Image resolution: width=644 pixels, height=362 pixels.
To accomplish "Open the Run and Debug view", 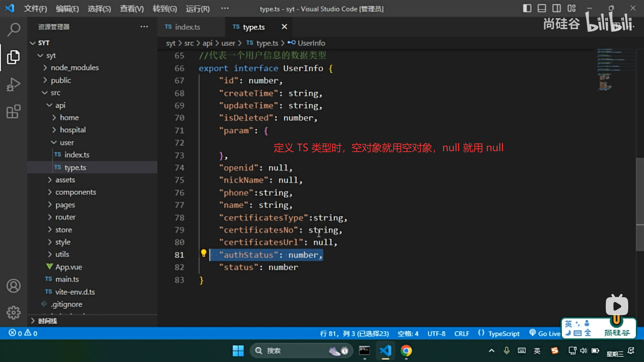I will click(x=13, y=84).
